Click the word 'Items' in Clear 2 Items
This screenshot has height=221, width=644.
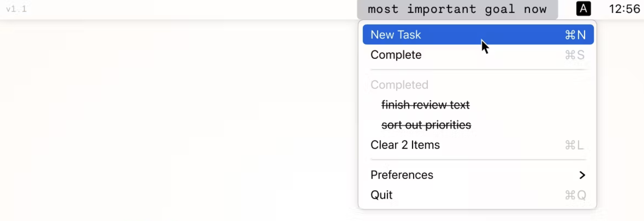pos(425,145)
